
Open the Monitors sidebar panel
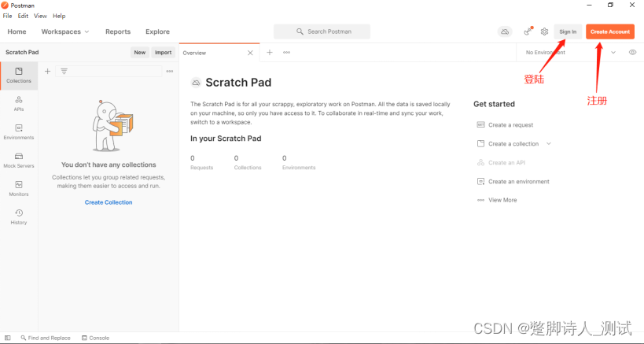pyautogui.click(x=19, y=189)
